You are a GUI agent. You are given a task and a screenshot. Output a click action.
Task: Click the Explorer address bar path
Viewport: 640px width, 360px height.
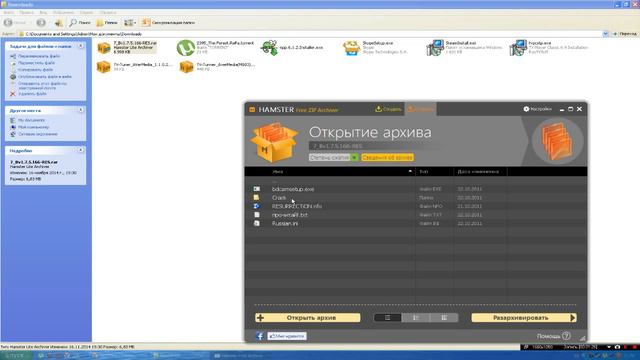click(84, 34)
